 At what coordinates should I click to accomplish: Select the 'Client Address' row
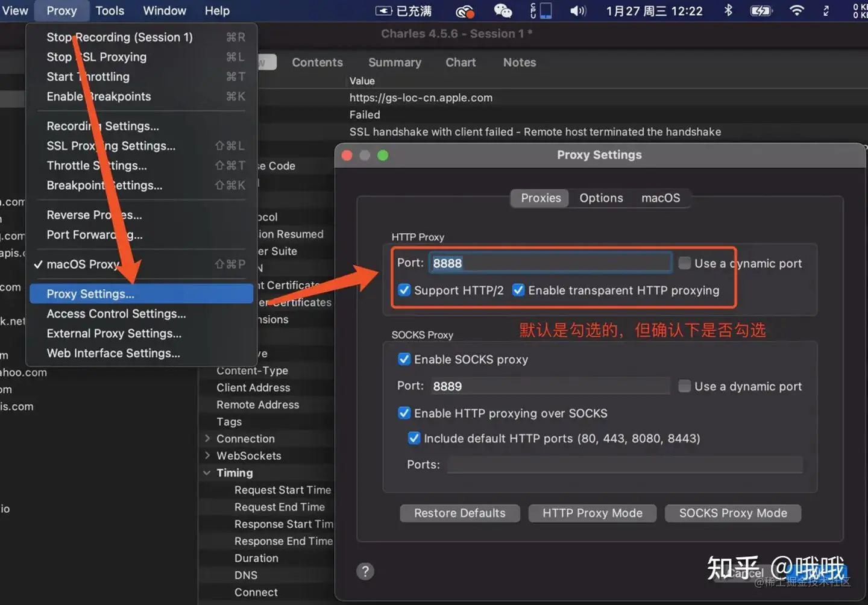253,387
